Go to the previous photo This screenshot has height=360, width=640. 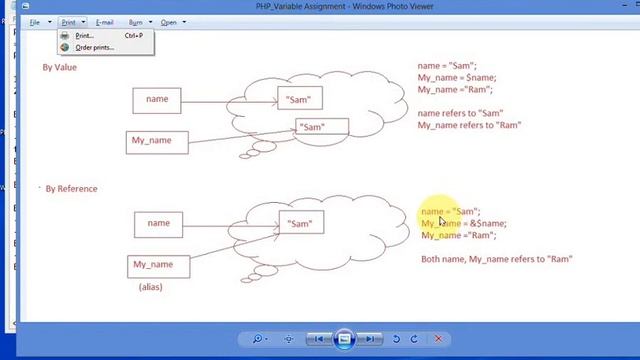point(319,339)
